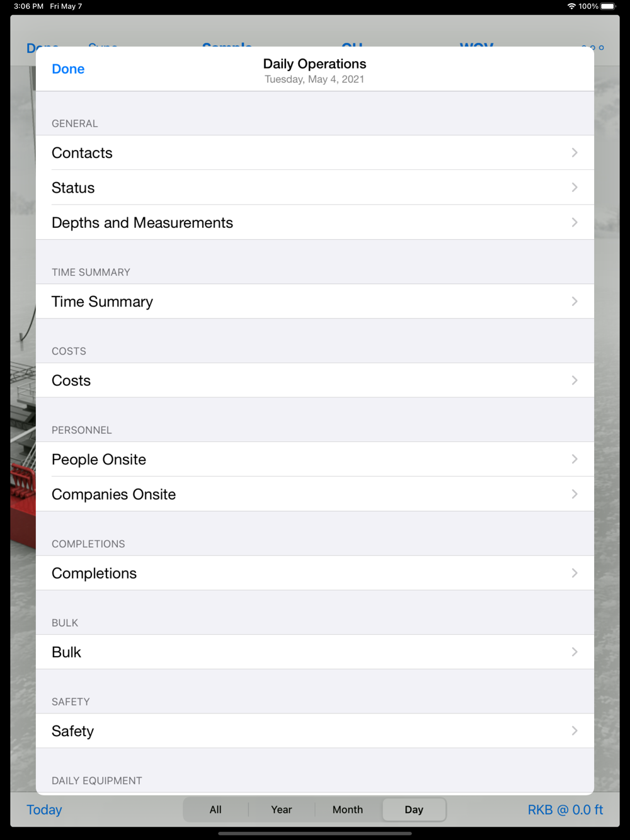
Task: Select the Year segment
Action: (282, 810)
